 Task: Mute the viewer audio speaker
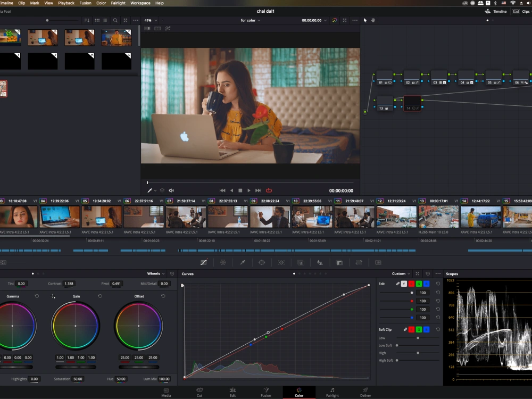171,190
